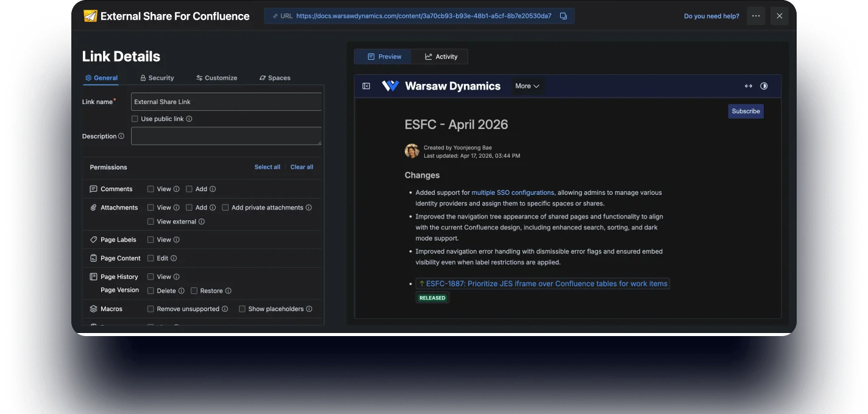The height and width of the screenshot is (414, 868).
Task: Click the Changes heading
Action: point(422,175)
